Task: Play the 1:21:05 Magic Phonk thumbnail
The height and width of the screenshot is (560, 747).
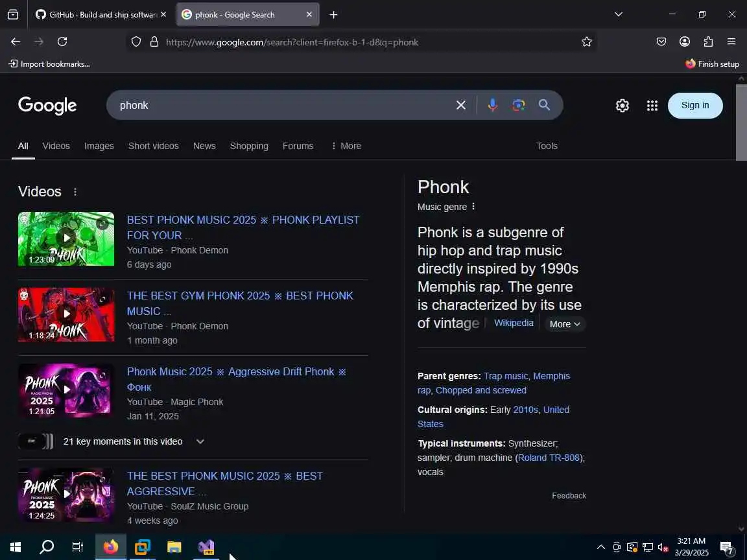Action: tap(66, 390)
